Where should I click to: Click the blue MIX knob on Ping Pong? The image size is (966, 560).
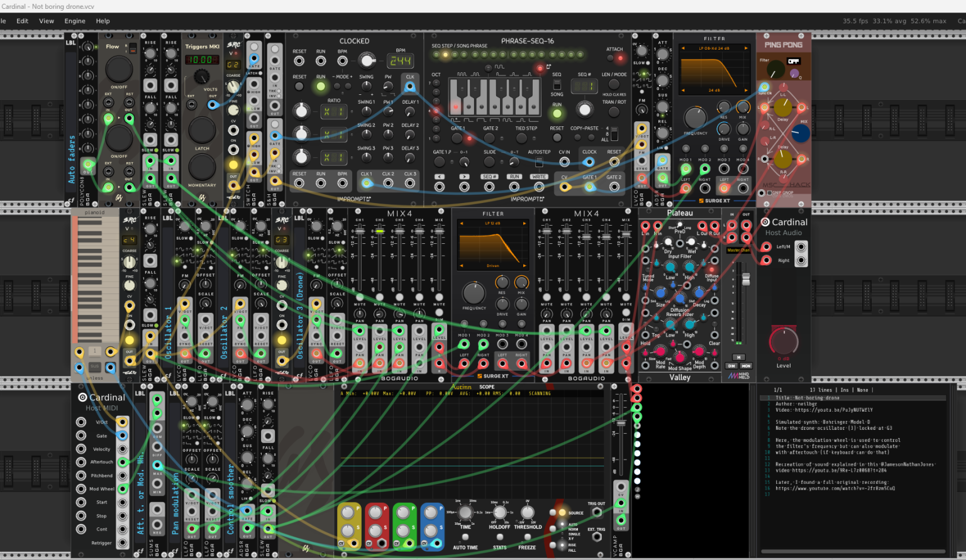coord(800,133)
